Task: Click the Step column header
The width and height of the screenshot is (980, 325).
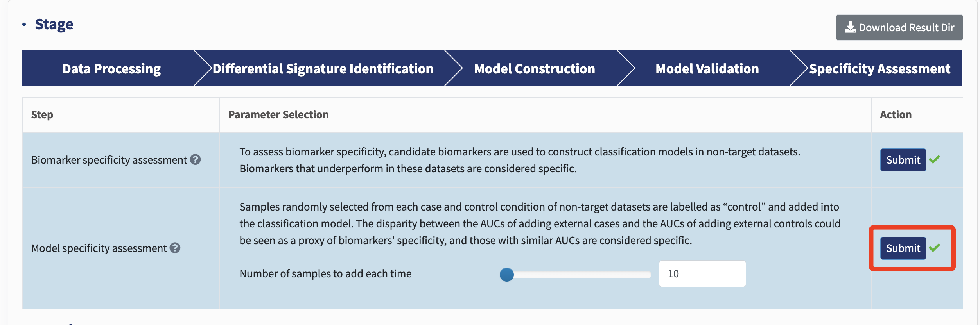Action: point(42,114)
